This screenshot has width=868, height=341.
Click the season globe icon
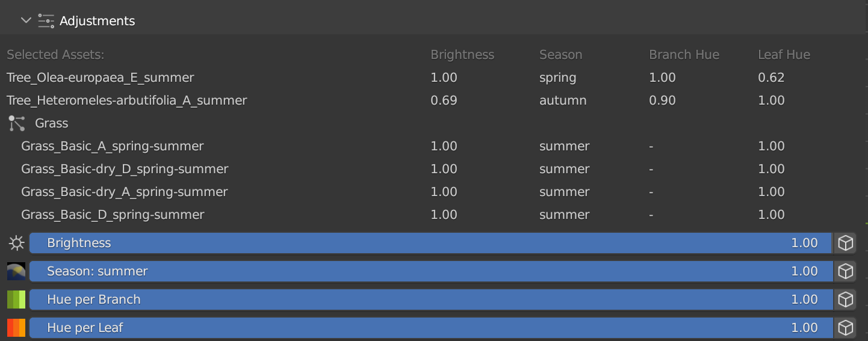[x=16, y=271]
